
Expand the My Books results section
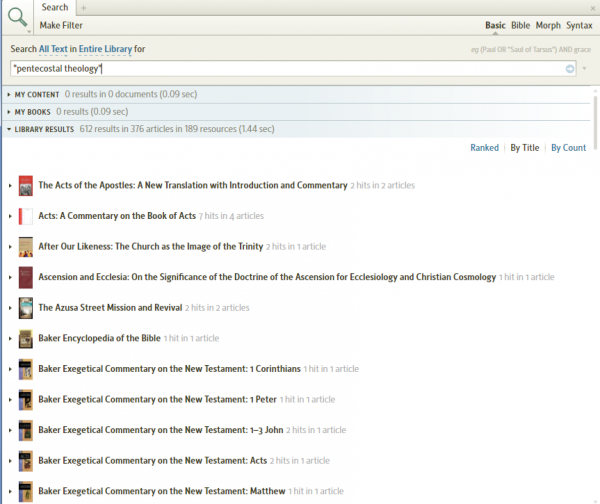pyautogui.click(x=9, y=111)
